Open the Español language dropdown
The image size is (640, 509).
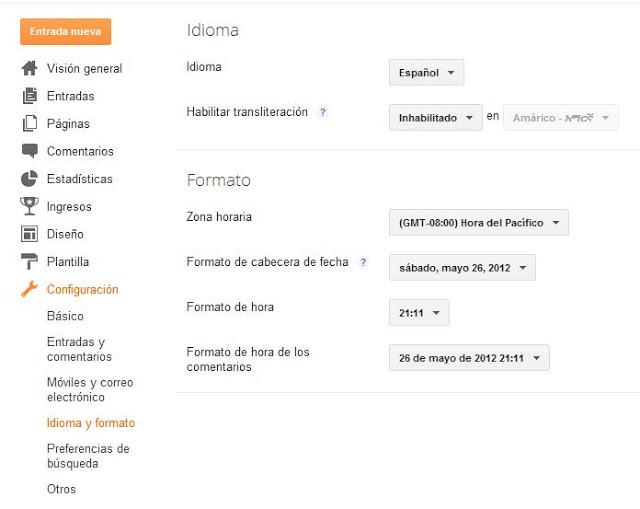[x=426, y=73]
